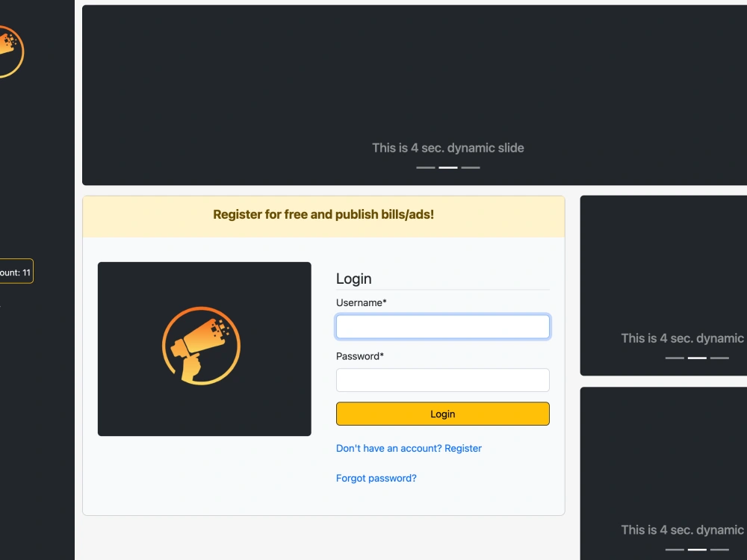This screenshot has width=747, height=560.
Task: Select third indicator of upper right-side carousel
Action: coord(719,358)
